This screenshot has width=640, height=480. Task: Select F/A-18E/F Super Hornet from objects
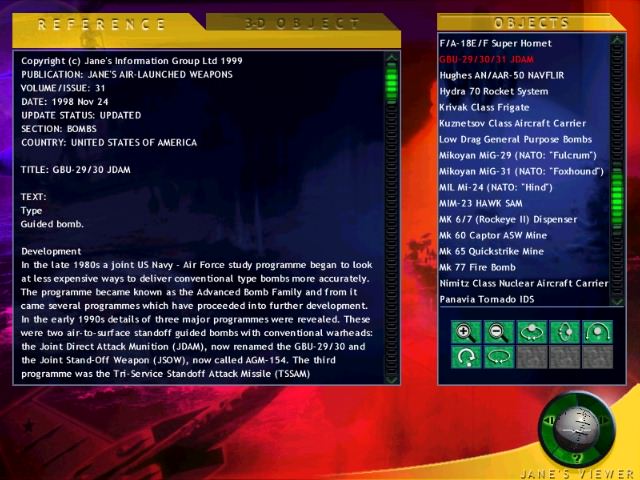pyautogui.click(x=496, y=43)
